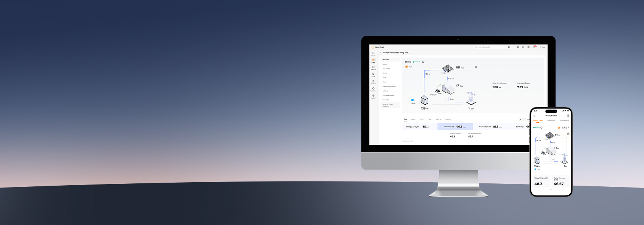Screen dimensions: 644x225
Task: Click the search magnifier icon in top bar
Action: click(x=508, y=47)
